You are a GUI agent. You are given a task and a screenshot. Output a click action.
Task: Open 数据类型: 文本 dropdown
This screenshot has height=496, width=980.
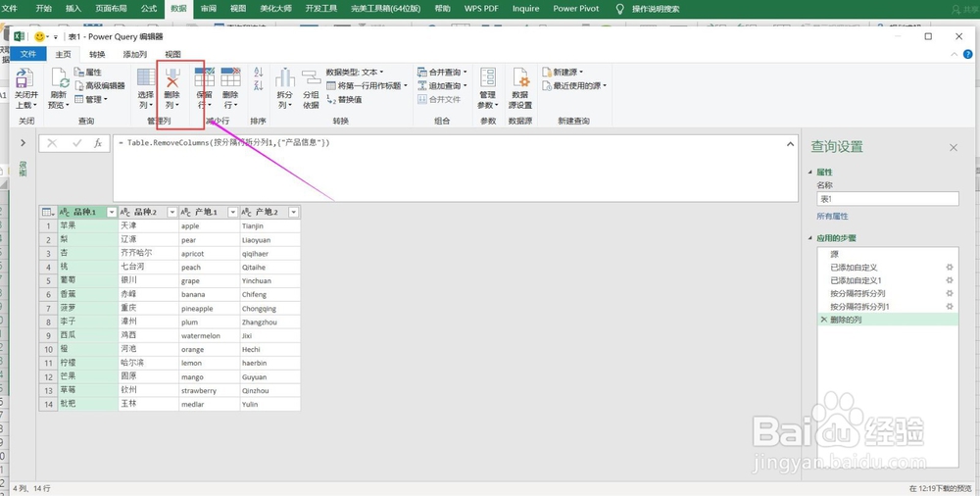[355, 72]
